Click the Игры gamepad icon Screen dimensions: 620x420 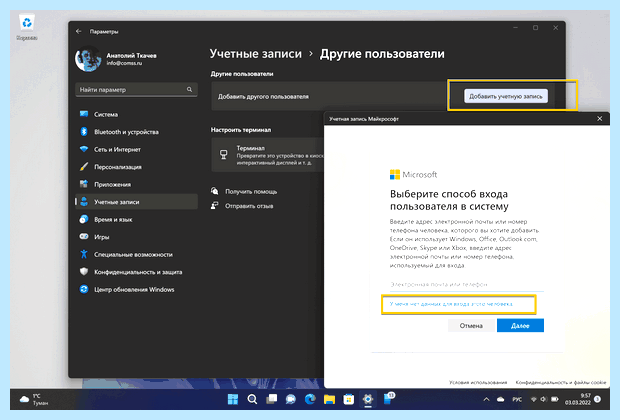[84, 236]
